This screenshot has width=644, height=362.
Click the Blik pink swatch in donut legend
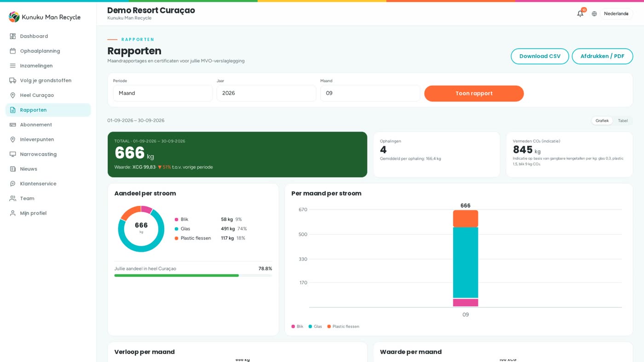(177, 220)
